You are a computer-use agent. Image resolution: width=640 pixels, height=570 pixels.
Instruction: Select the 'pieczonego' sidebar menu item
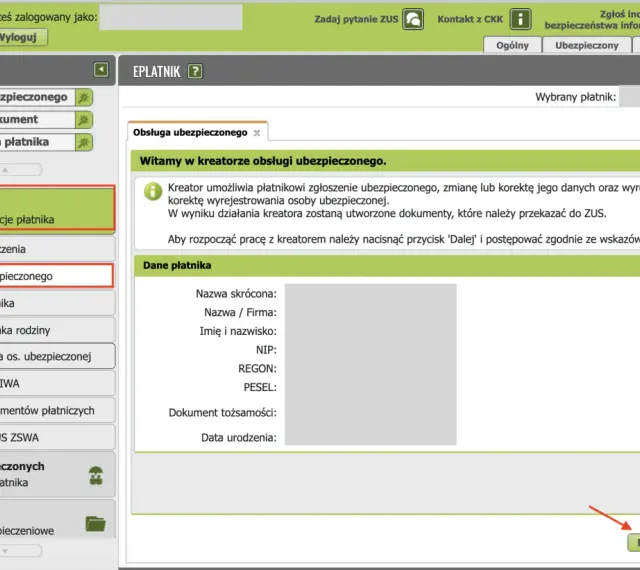coord(56,276)
